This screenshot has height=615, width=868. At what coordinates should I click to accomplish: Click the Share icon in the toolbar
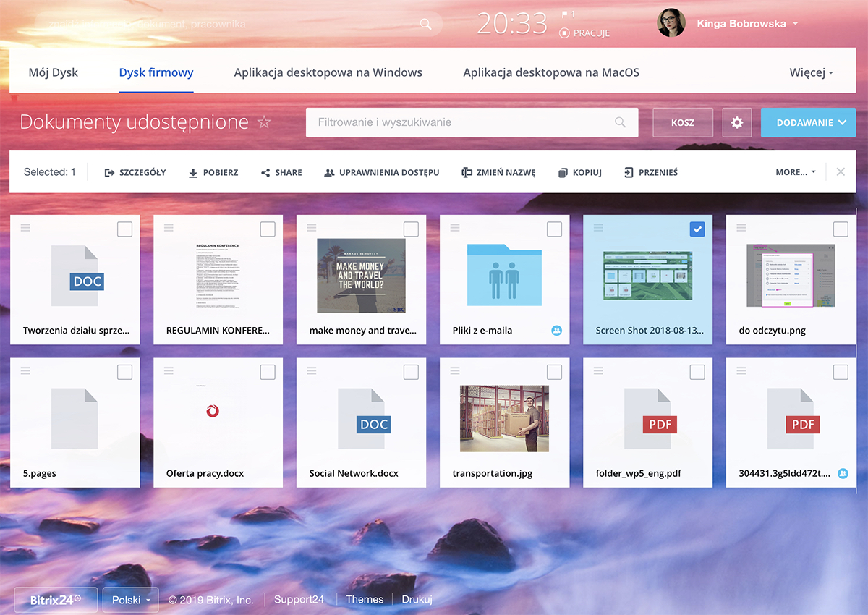click(265, 173)
